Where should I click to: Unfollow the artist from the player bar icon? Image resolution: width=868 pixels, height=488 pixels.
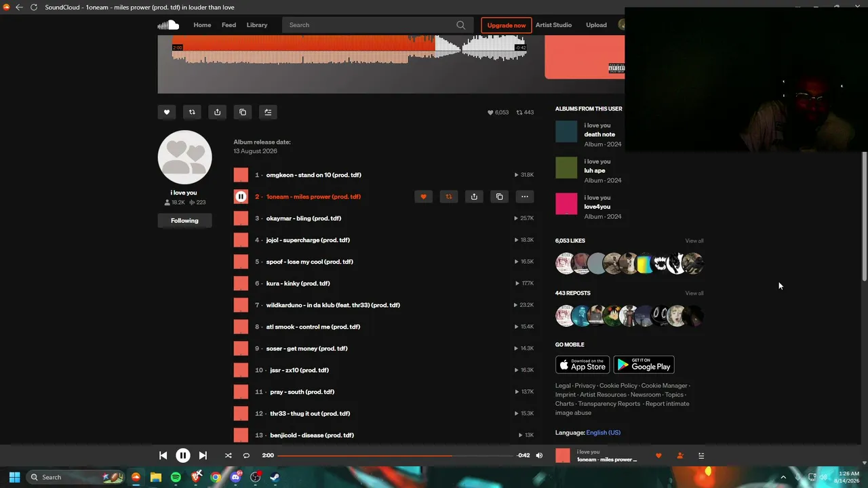pyautogui.click(x=680, y=455)
